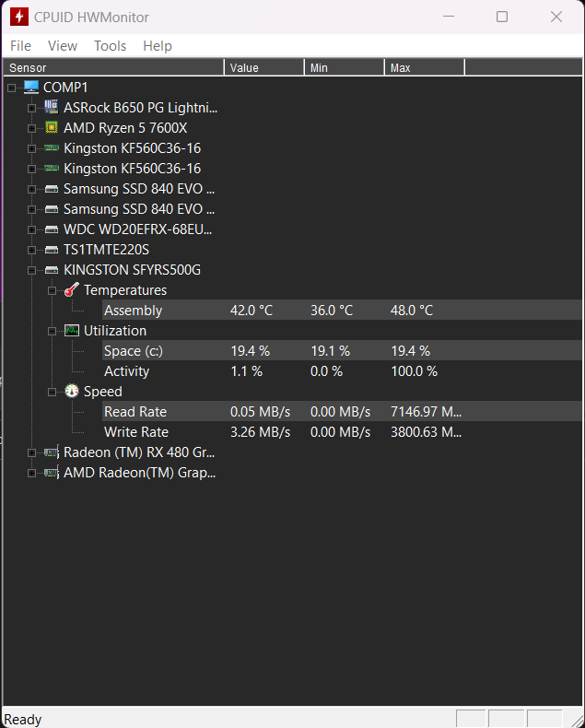
Task: Click the 36.0 °C min temperature
Action: click(x=332, y=311)
